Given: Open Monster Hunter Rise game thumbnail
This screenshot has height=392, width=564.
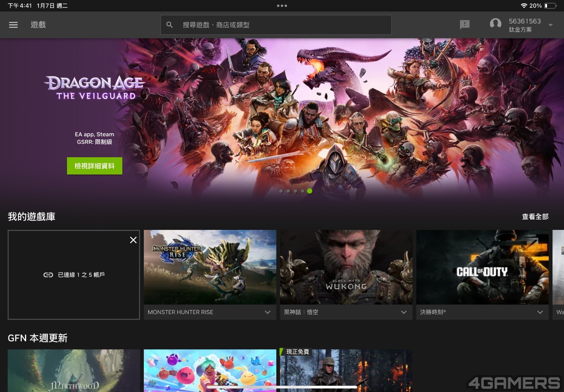Looking at the screenshot, I should (210, 267).
